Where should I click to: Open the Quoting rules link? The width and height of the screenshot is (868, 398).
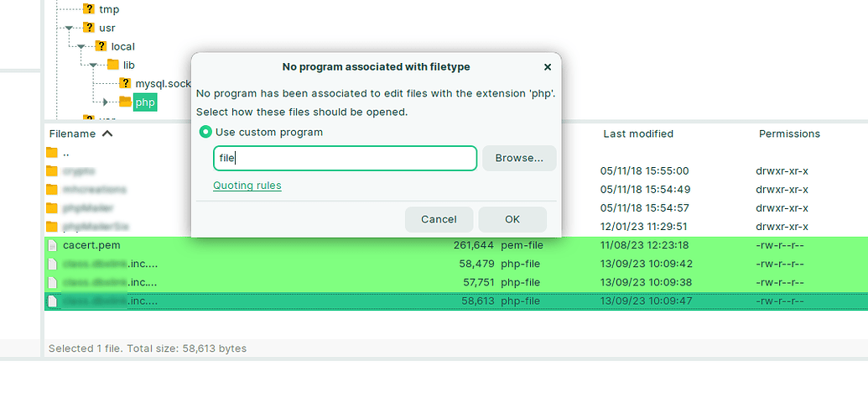coord(247,186)
